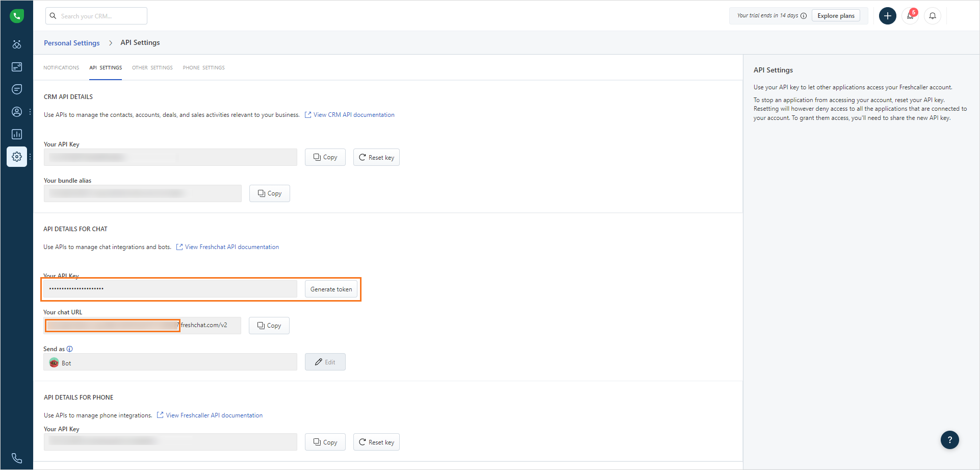Click the Generate token button

[331, 289]
